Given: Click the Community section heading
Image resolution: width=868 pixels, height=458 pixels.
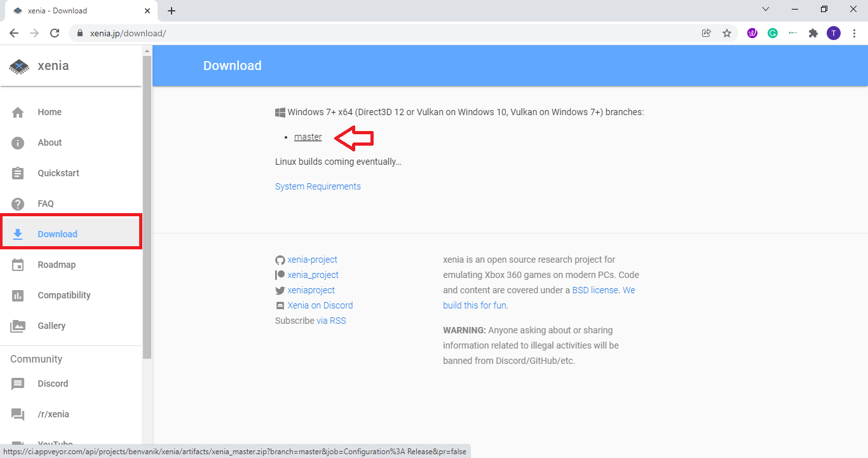Looking at the screenshot, I should click(x=36, y=359).
